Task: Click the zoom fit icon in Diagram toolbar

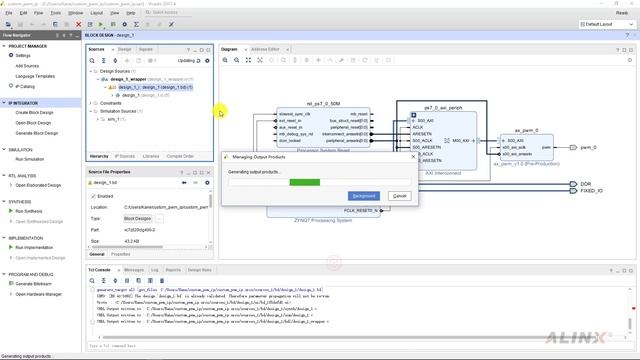Action: click(x=248, y=60)
